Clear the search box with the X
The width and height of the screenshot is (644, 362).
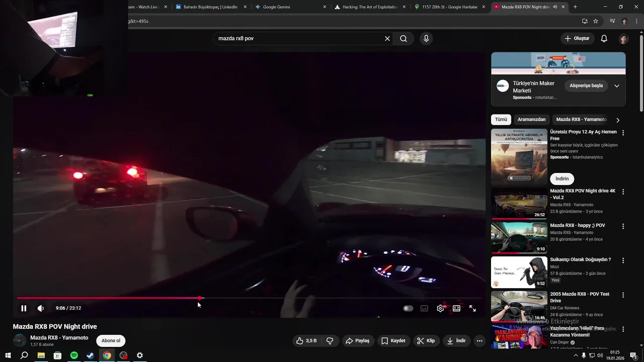tap(387, 38)
